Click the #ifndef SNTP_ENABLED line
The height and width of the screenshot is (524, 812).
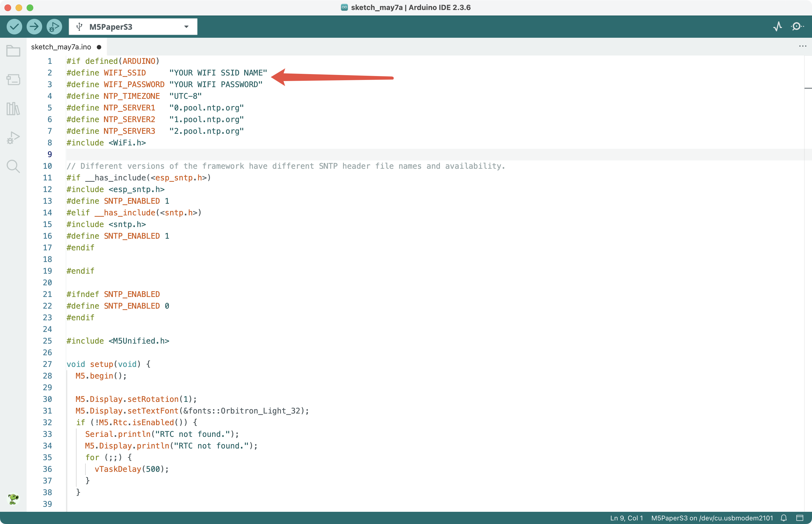pos(113,294)
